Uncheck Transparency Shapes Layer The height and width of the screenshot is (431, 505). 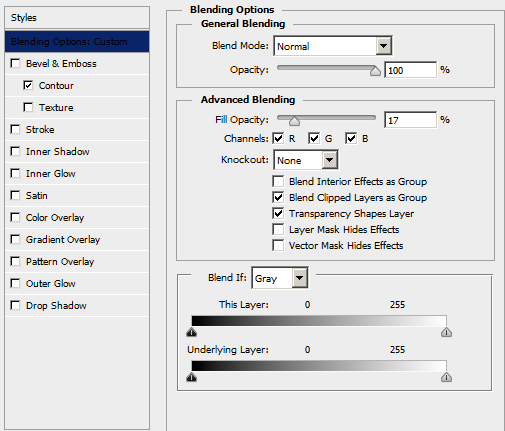tap(278, 213)
